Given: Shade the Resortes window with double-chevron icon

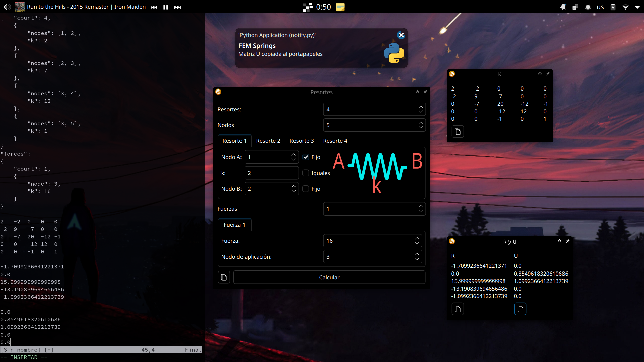Looking at the screenshot, I should 417,92.
